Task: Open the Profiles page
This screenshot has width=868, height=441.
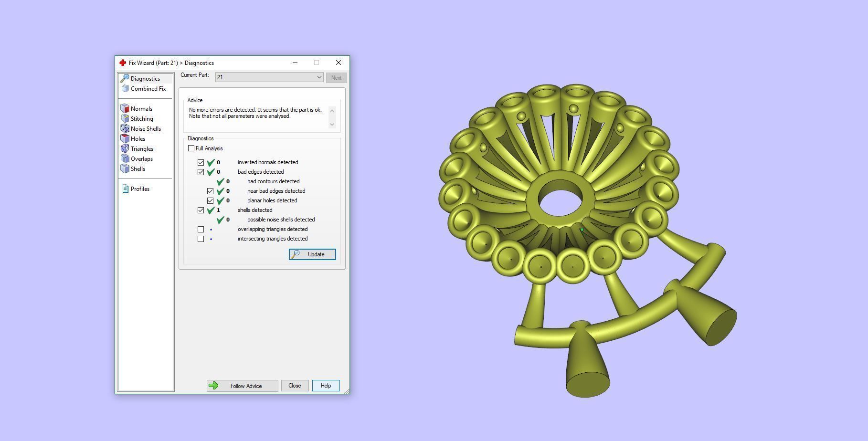Action: [140, 189]
